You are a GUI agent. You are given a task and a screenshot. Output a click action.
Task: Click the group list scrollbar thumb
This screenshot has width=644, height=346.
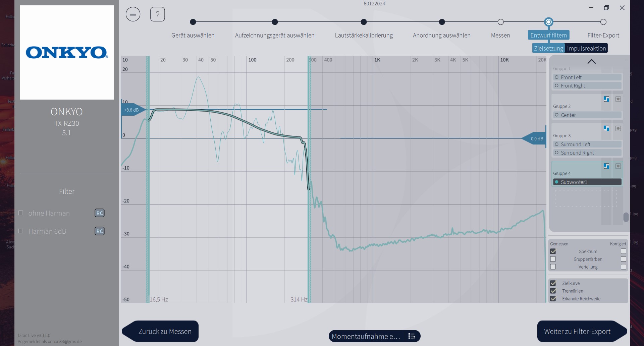[x=626, y=217]
